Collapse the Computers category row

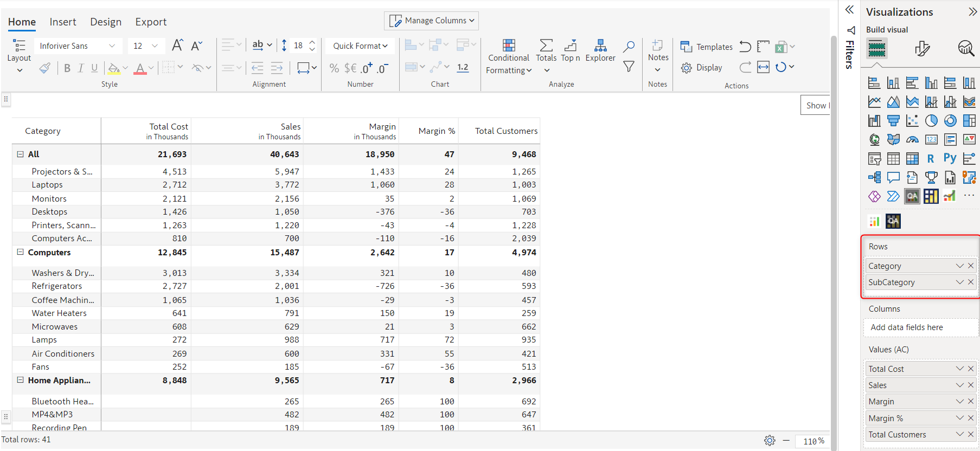click(x=21, y=252)
